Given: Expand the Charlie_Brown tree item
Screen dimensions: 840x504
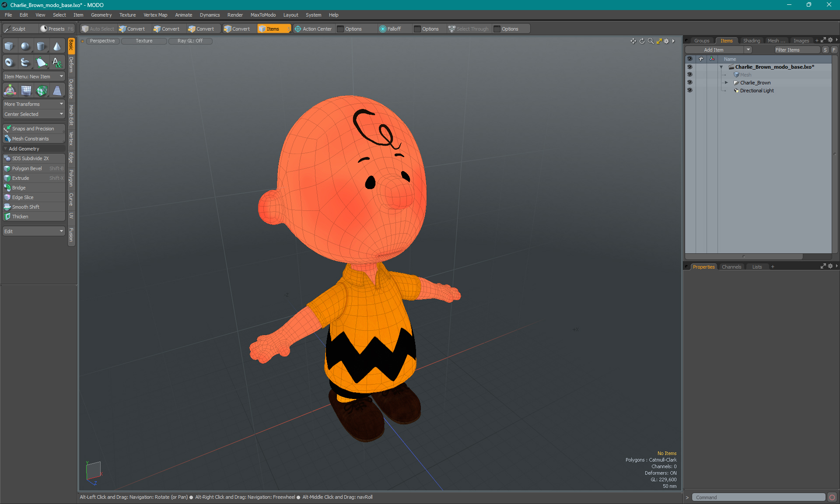Looking at the screenshot, I should click(x=726, y=83).
